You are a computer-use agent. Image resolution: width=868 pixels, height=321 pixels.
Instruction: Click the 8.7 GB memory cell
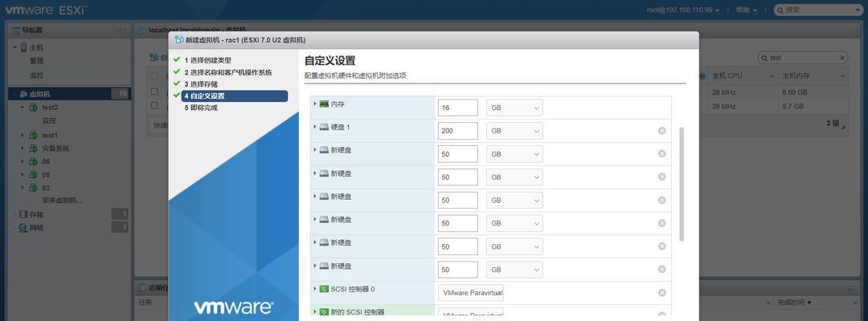tap(792, 106)
